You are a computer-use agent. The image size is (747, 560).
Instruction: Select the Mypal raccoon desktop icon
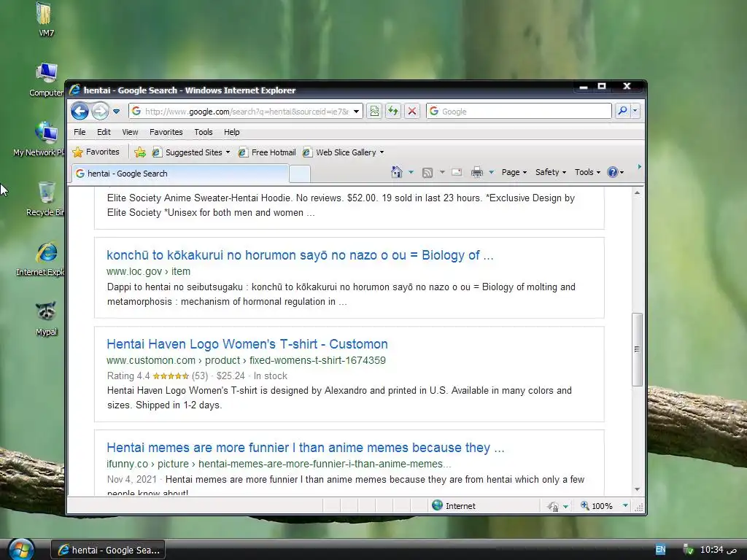pos(46,319)
